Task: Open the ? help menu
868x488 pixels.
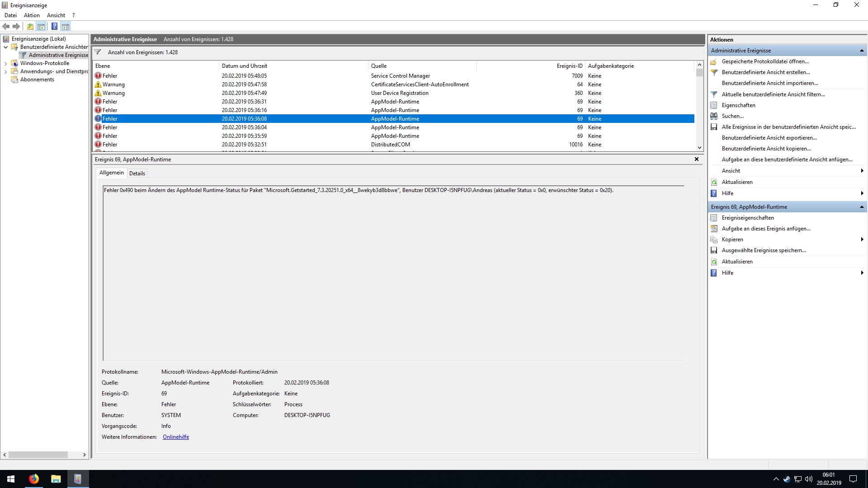Action: coord(73,15)
